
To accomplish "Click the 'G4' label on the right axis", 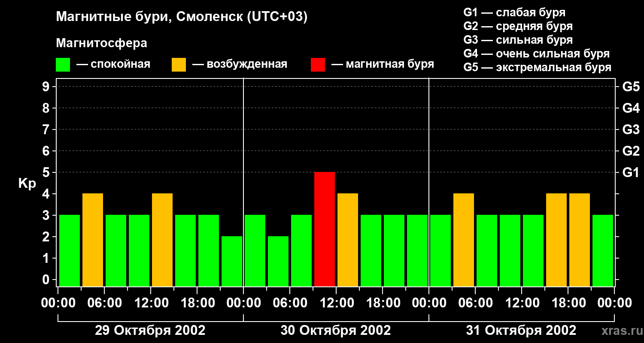I will [x=631, y=108].
